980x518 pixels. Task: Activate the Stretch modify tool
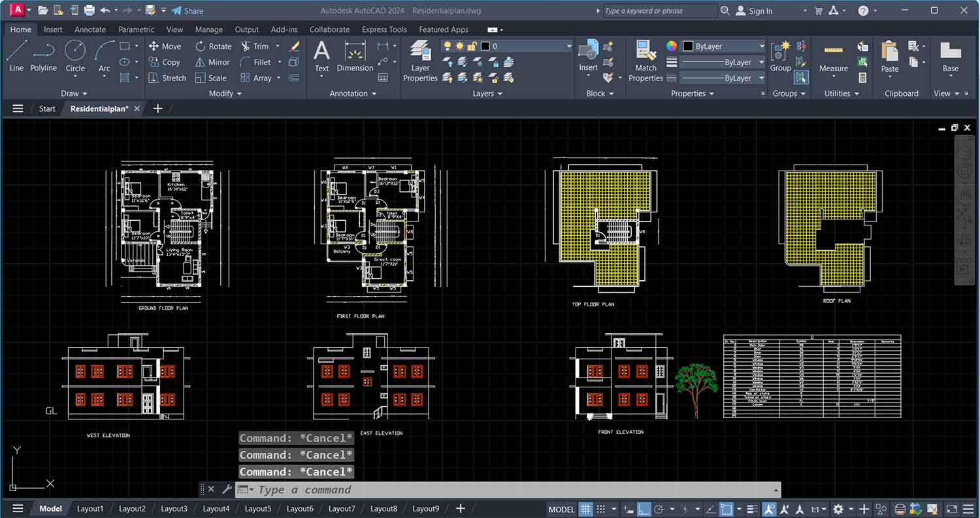tap(167, 78)
